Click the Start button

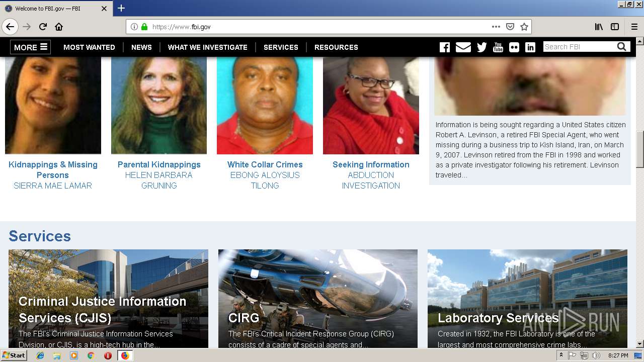tap(14, 355)
